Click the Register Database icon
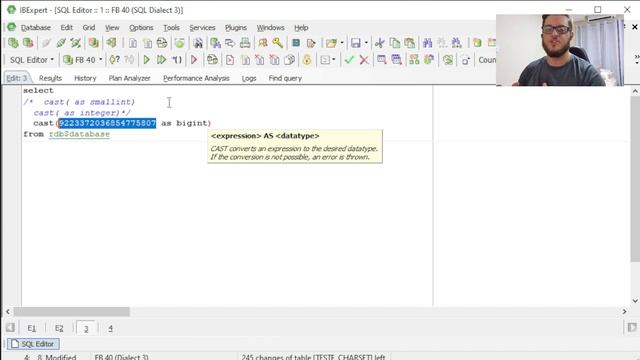Viewport: 640px width, 360px height. click(x=13, y=42)
